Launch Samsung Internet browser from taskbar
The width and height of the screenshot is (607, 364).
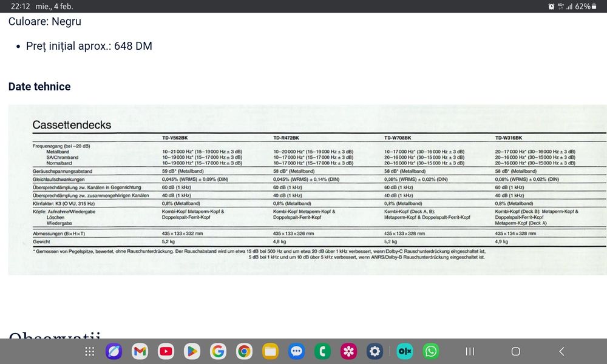tap(114, 351)
